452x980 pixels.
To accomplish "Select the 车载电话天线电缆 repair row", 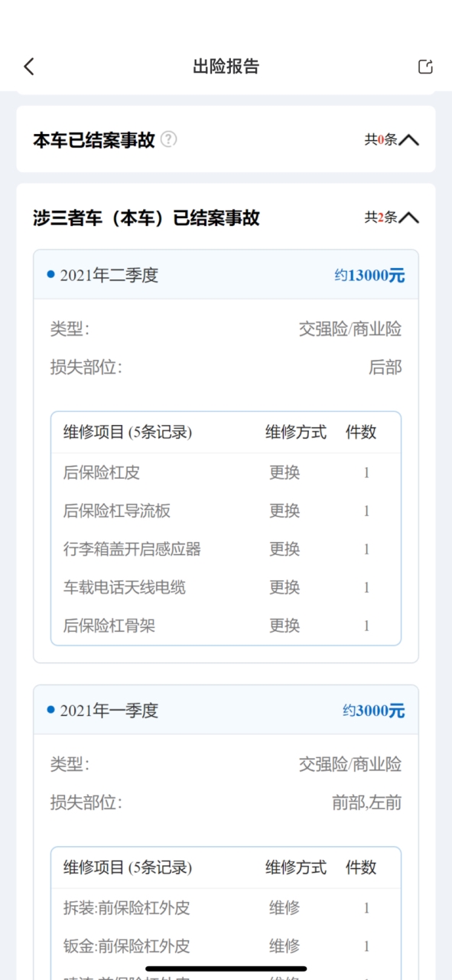I will pos(226,587).
